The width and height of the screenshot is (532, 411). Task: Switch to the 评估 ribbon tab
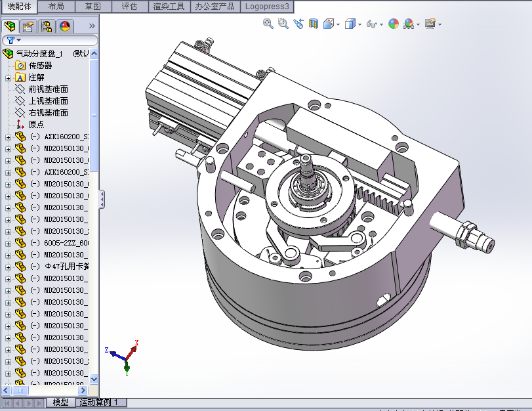point(129,6)
